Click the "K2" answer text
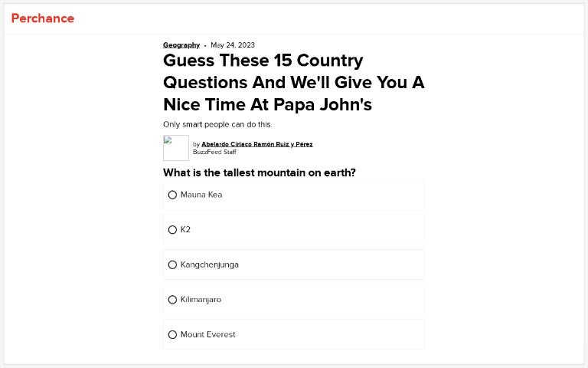The image size is (588, 368). 185,230
